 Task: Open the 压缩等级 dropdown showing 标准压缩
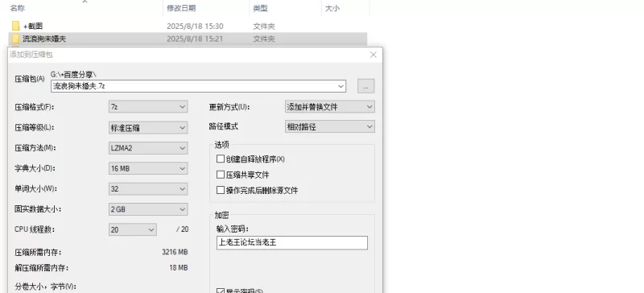pos(148,127)
